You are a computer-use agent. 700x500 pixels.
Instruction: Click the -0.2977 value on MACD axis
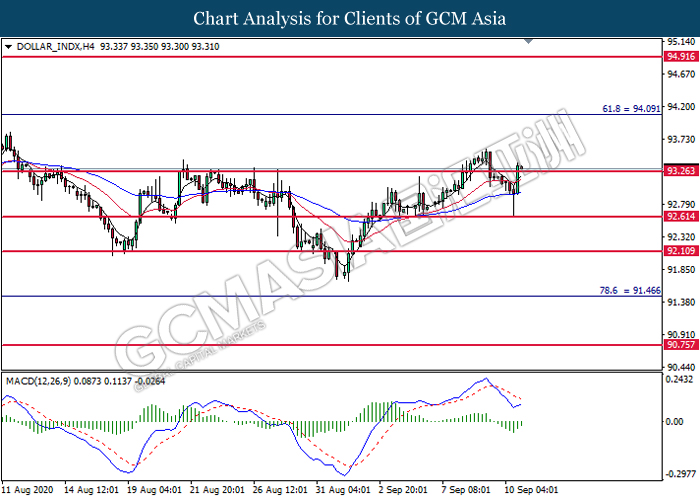[x=680, y=474]
